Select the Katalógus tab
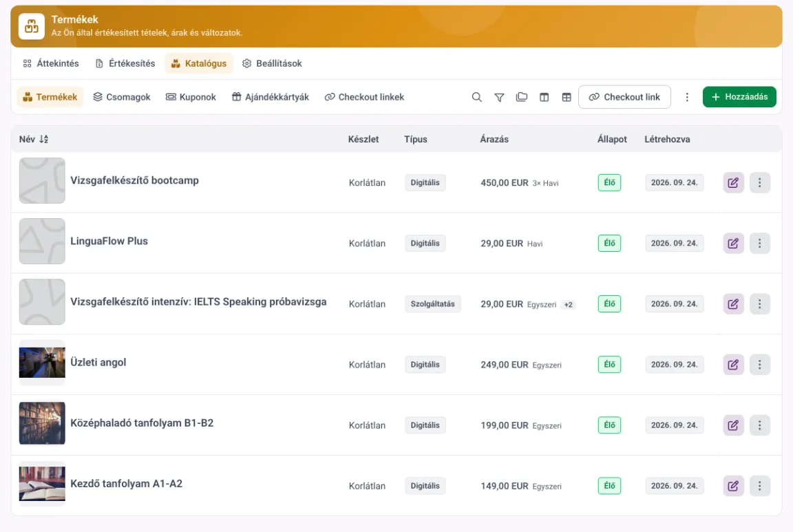Image resolution: width=793 pixels, height=532 pixels. (x=199, y=63)
